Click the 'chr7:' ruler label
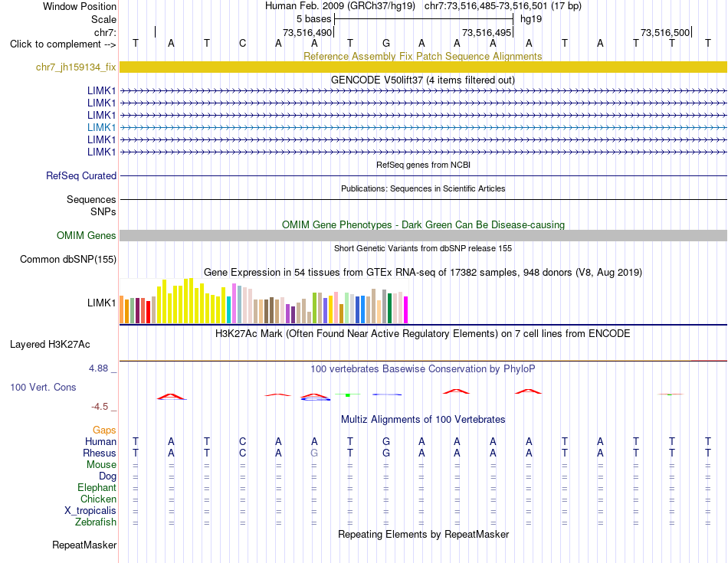Viewport: 728px width, 563px height. click(105, 32)
